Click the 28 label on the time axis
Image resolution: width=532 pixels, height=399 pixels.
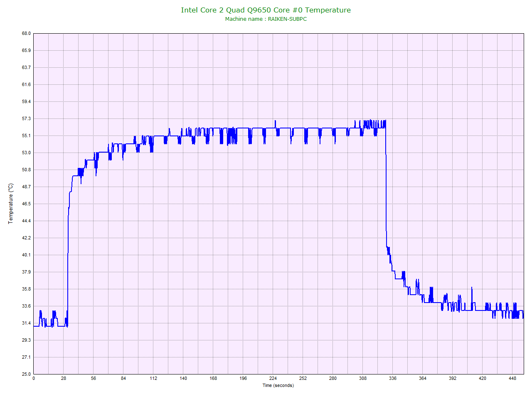(64, 378)
